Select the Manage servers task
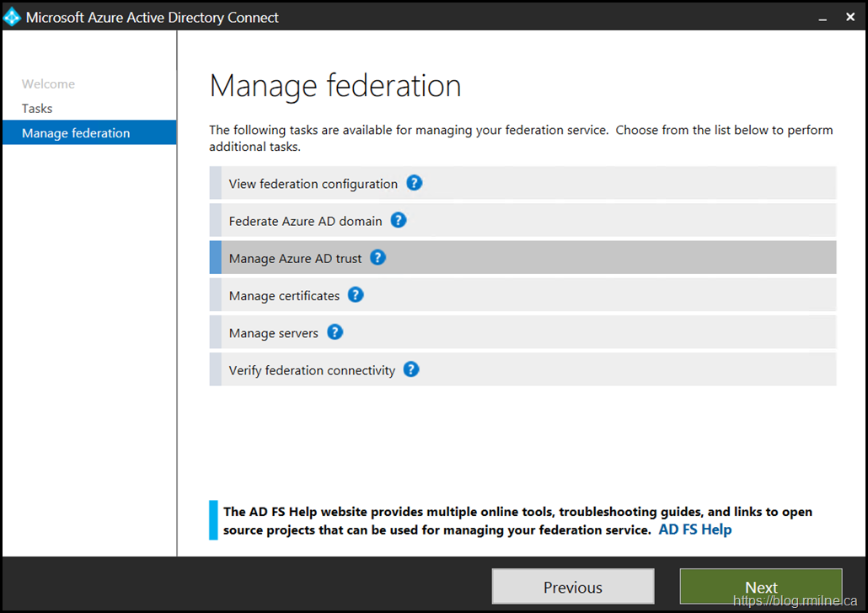868x613 pixels. click(273, 333)
